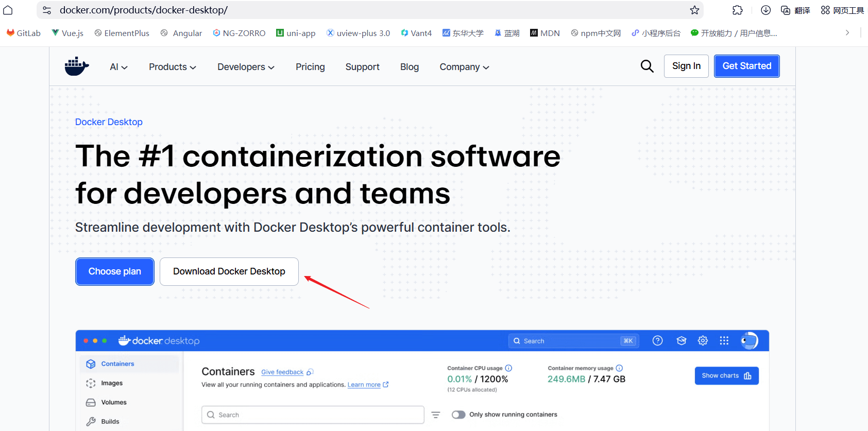
Task: Click the translate (翻译) toolbar icon
Action: (x=795, y=10)
